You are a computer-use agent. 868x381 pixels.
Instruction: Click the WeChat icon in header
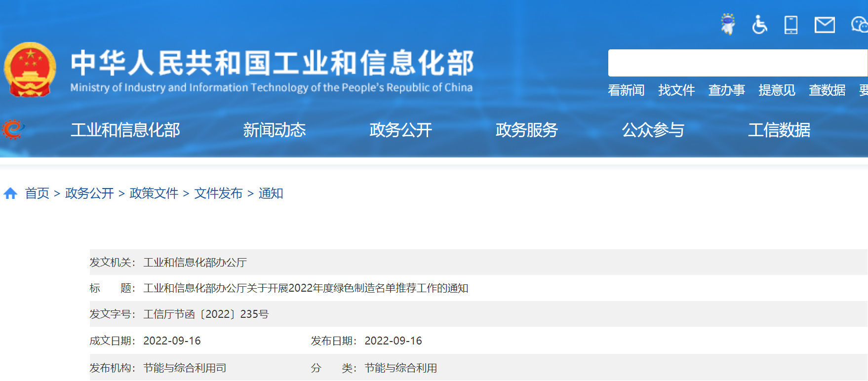coord(860,24)
